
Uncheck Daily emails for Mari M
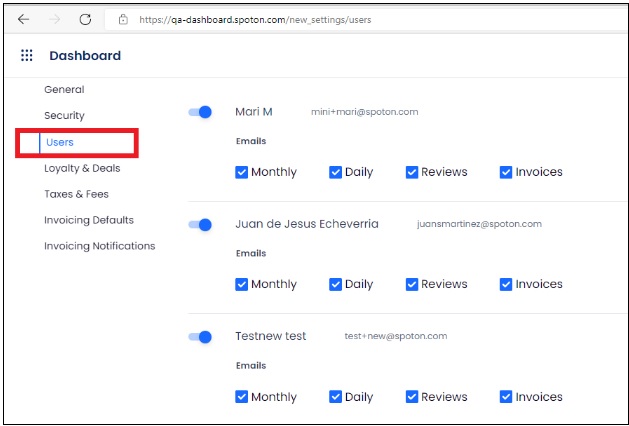[335, 172]
